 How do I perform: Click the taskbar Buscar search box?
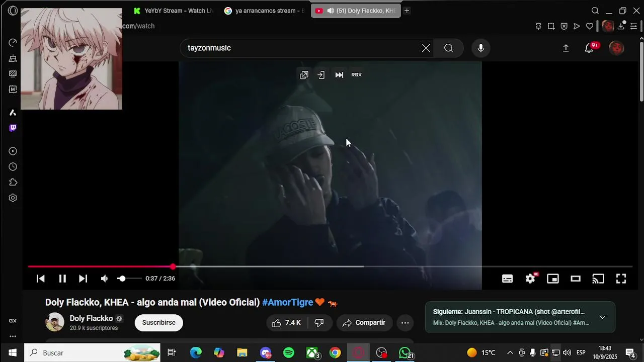[92, 353]
